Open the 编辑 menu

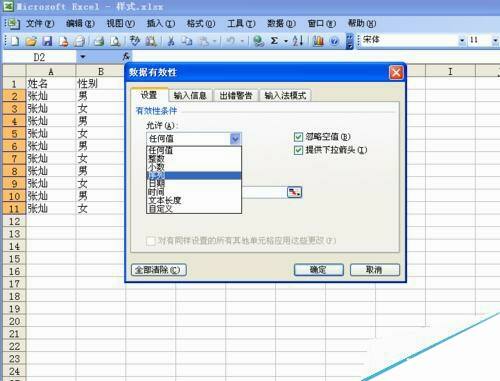(x=80, y=24)
